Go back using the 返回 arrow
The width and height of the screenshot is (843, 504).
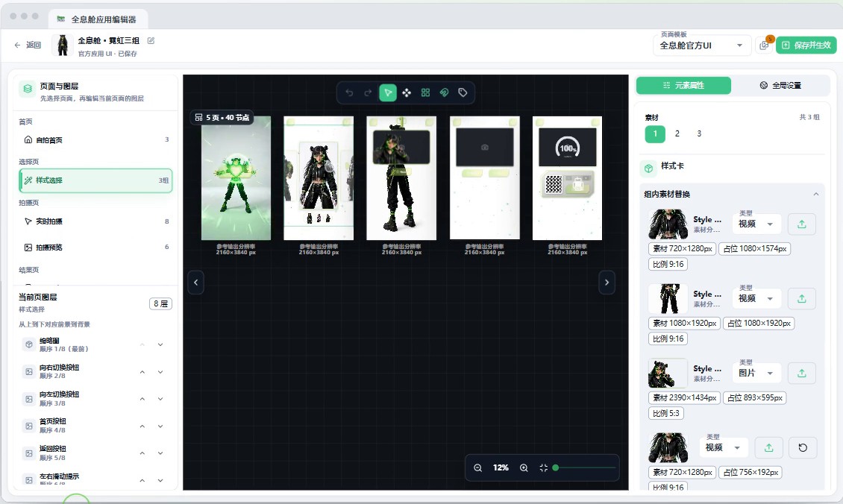tap(28, 45)
